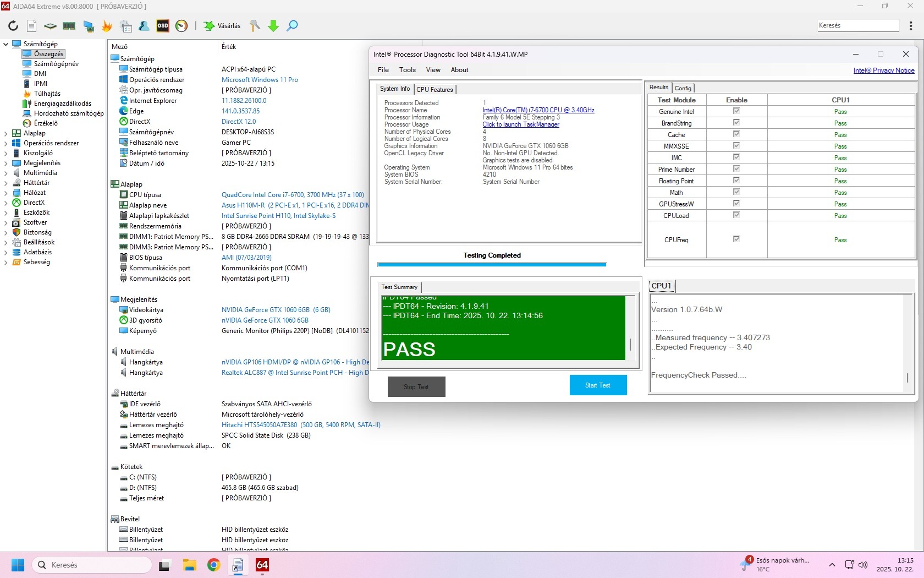Screen dimensions: 924x578
Task: Click the green download arrow icon
Action: 273,26
